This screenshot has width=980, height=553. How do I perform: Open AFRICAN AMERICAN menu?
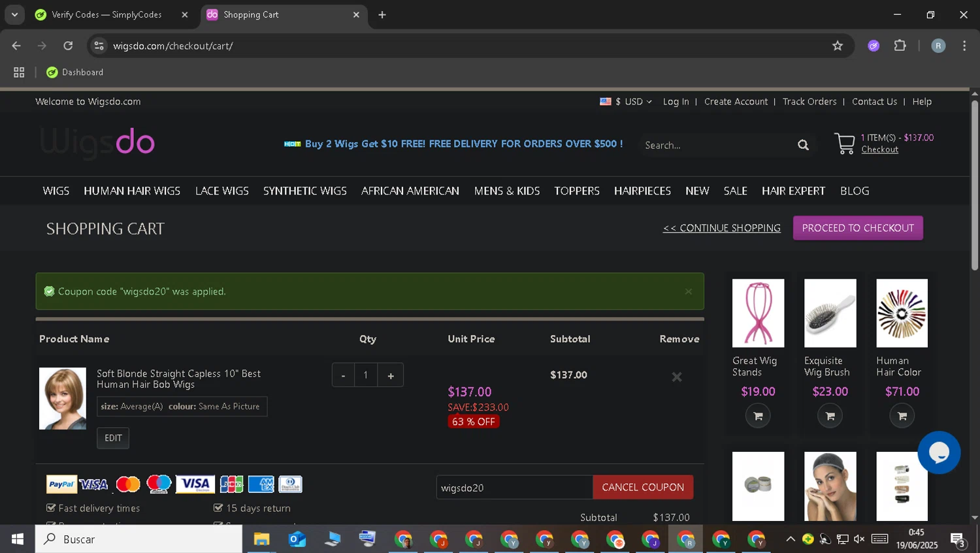click(x=410, y=191)
